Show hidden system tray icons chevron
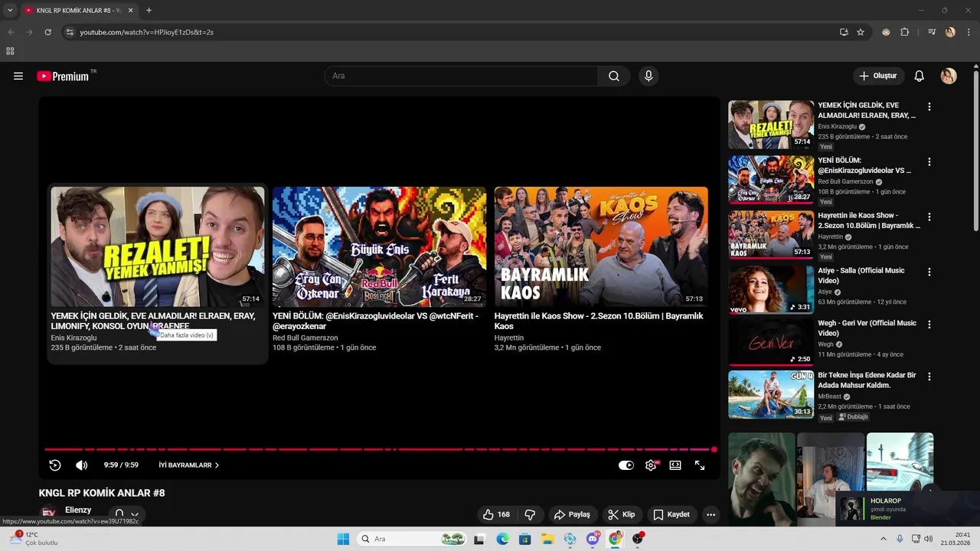The width and height of the screenshot is (980, 551). pyautogui.click(x=883, y=539)
